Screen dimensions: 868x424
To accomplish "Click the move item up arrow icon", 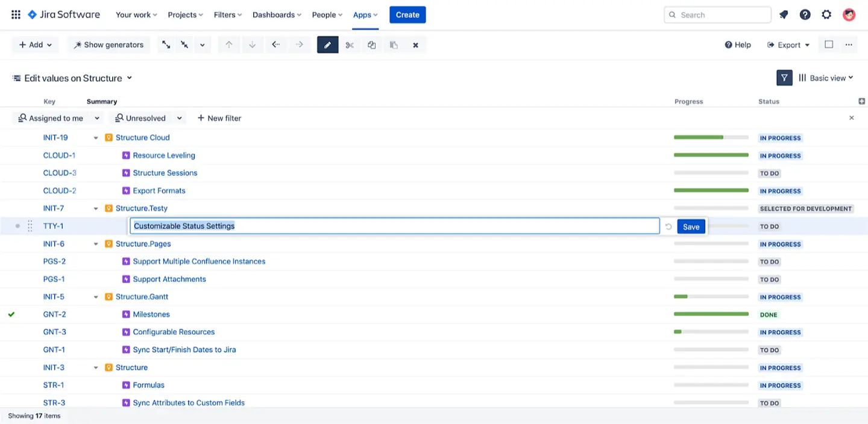I will coord(228,45).
